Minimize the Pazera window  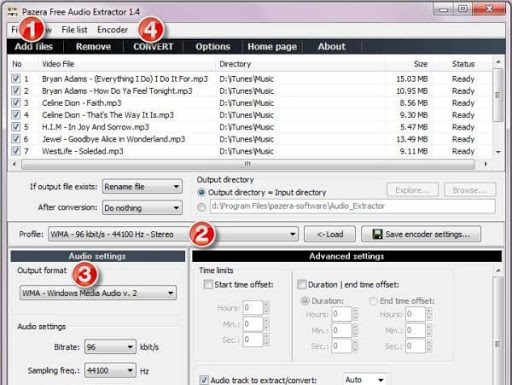click(444, 9)
